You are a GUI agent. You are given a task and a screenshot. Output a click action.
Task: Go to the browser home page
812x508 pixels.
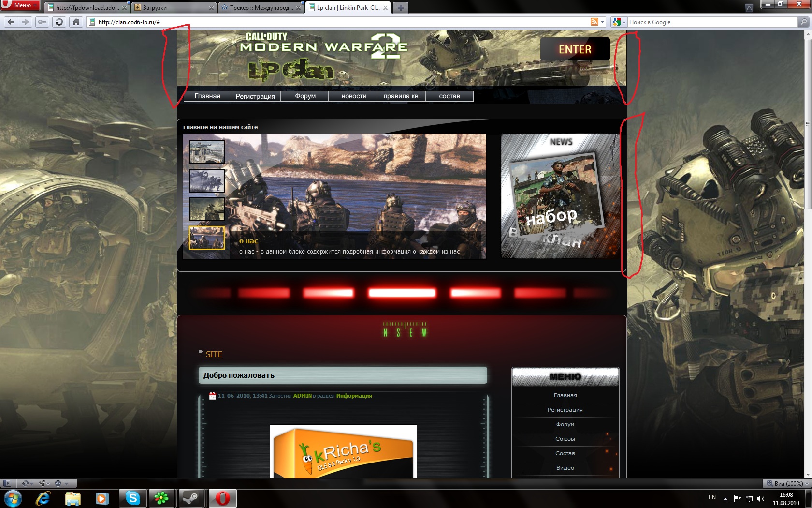pos(76,22)
